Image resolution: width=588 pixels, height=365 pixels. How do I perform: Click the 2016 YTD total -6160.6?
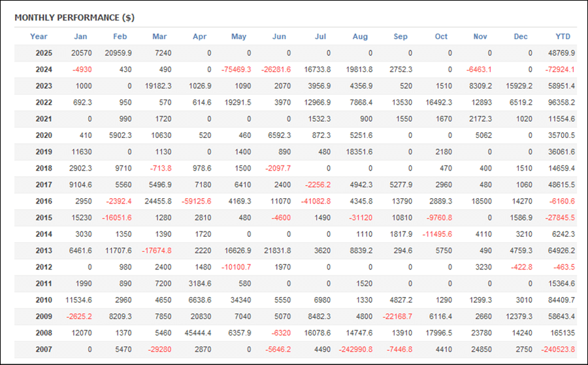point(562,201)
